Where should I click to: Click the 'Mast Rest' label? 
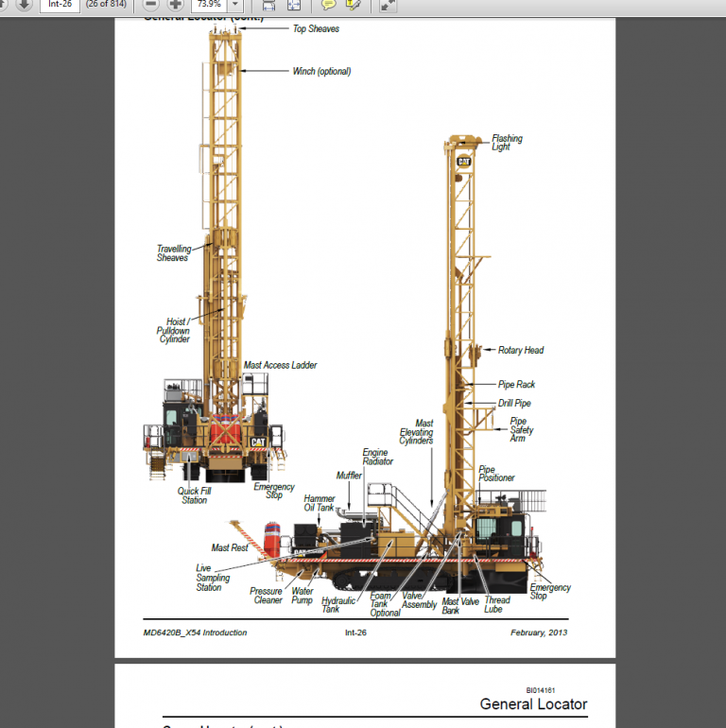point(230,547)
